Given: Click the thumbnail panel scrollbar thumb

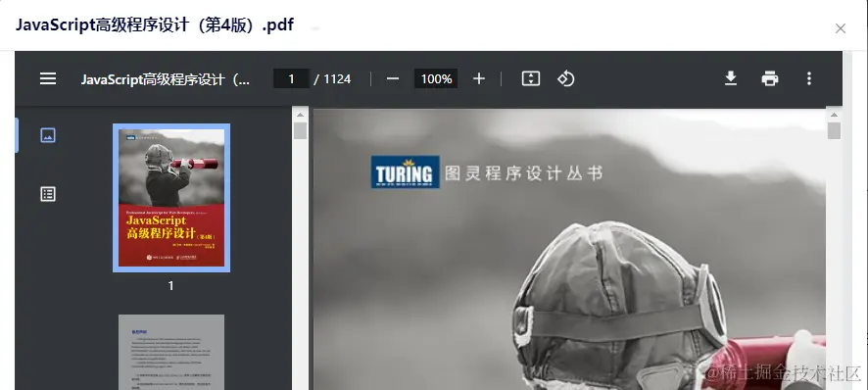Looking at the screenshot, I should click(x=300, y=131).
